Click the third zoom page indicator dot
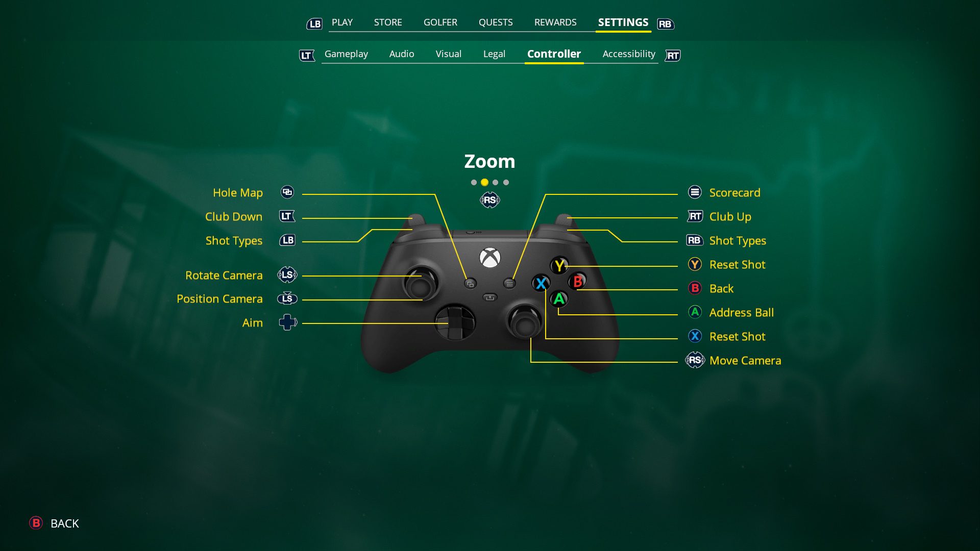 coord(496,182)
